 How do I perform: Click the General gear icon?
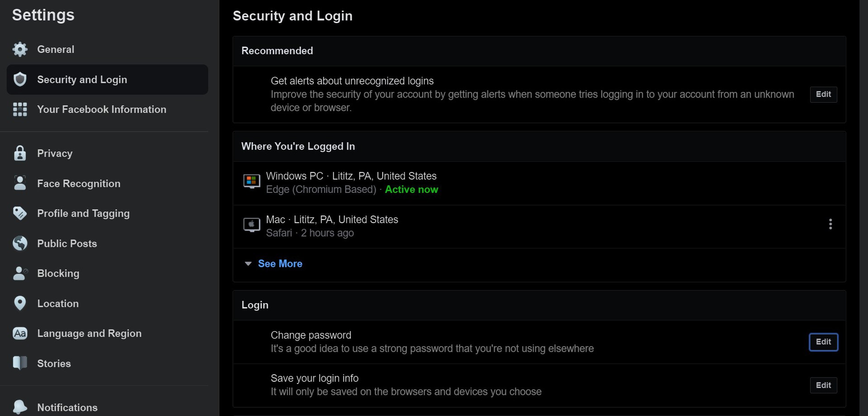(20, 49)
